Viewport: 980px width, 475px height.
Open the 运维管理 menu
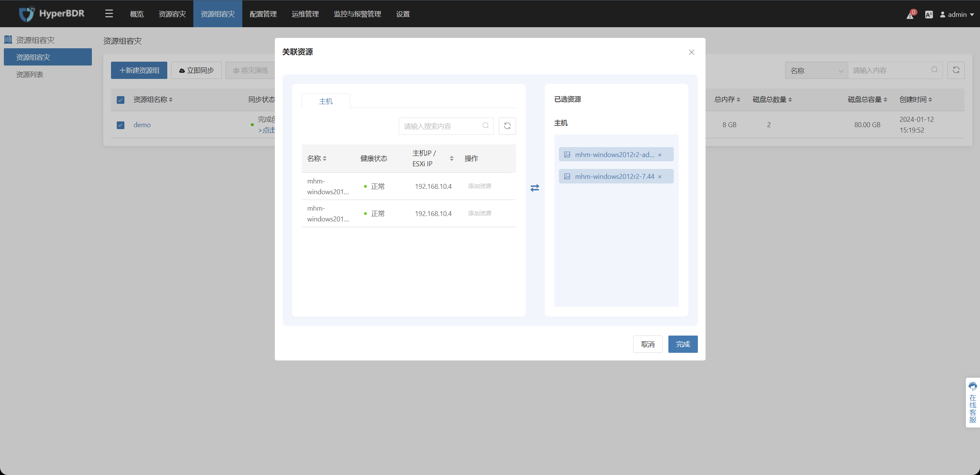click(x=305, y=14)
